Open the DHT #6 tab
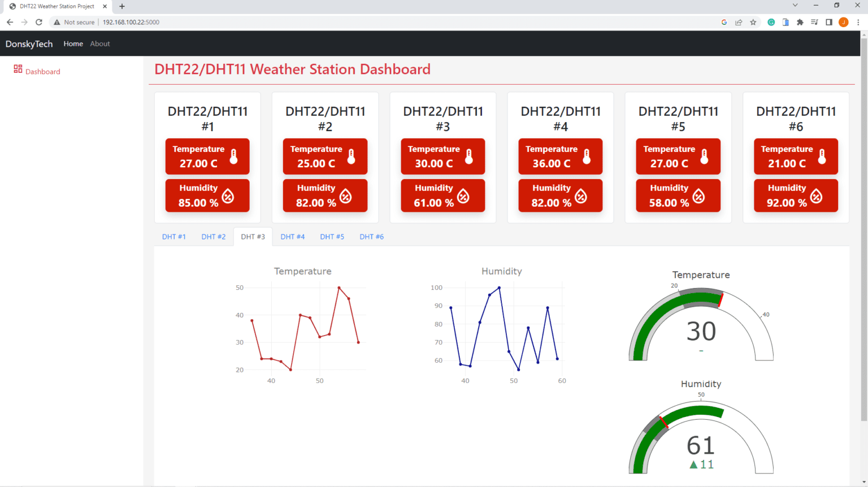Viewport: 868px width, 487px height. pos(371,237)
